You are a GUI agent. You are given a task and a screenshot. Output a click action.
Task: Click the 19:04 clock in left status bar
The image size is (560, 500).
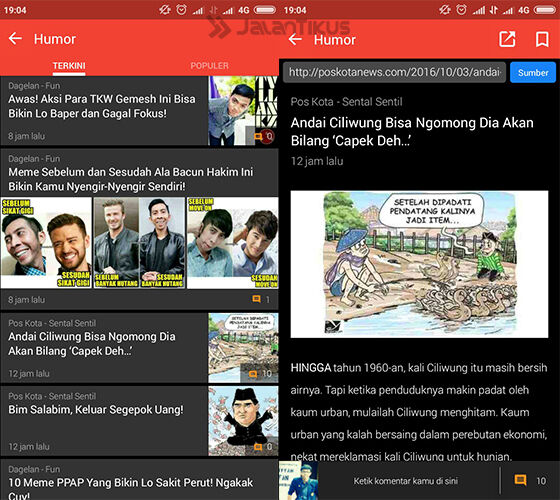pos(15,10)
